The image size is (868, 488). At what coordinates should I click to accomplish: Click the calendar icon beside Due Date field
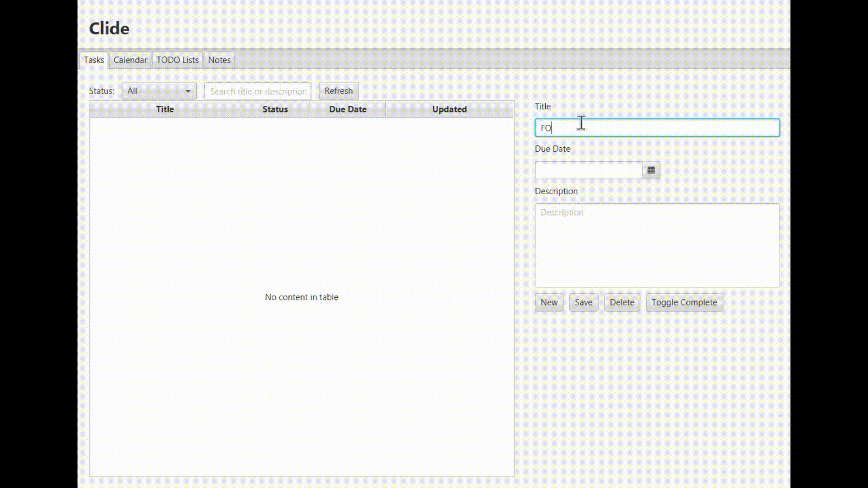[651, 170]
